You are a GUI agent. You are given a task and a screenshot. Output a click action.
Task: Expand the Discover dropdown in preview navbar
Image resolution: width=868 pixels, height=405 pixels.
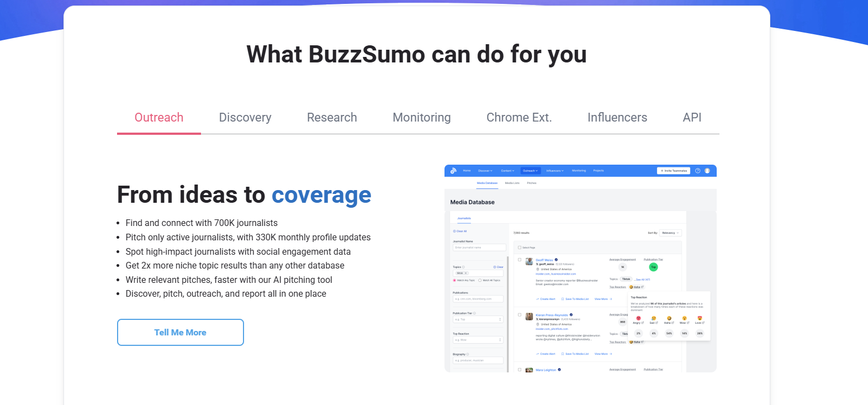tap(485, 171)
